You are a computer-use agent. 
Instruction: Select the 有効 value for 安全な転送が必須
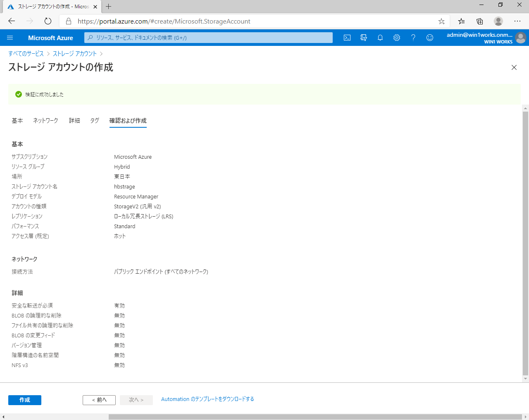pos(119,306)
